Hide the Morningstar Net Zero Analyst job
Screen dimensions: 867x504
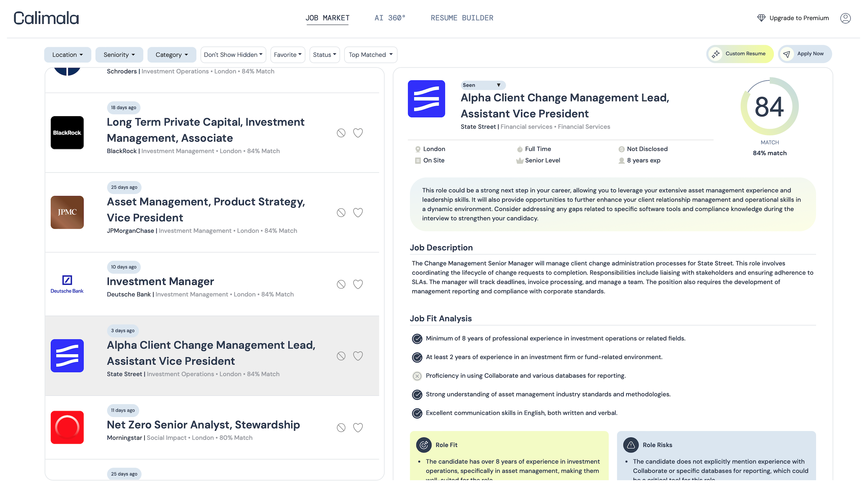[341, 427]
